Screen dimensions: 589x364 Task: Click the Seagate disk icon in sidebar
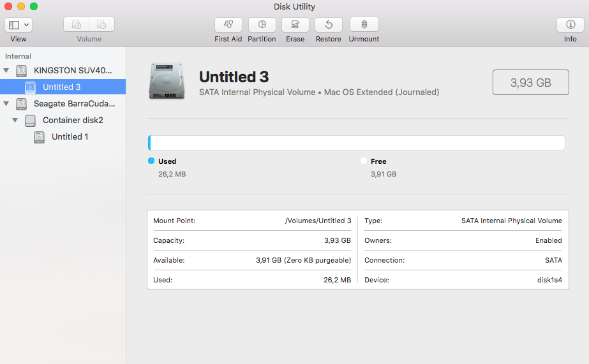pyautogui.click(x=22, y=103)
